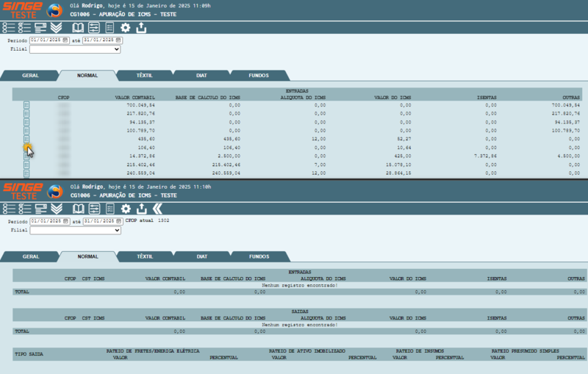Open the FUNDOS tab in lower panel

[259, 257]
